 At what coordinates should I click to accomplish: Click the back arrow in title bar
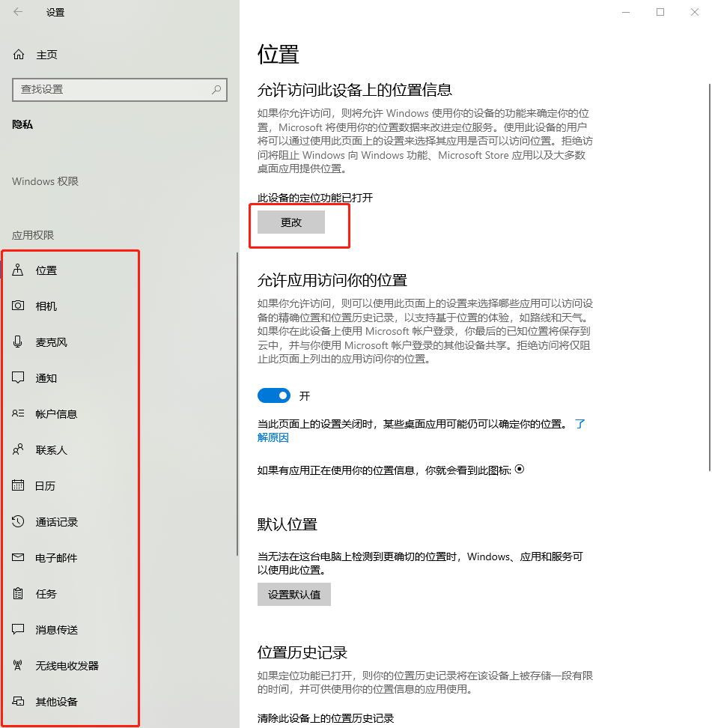18,12
